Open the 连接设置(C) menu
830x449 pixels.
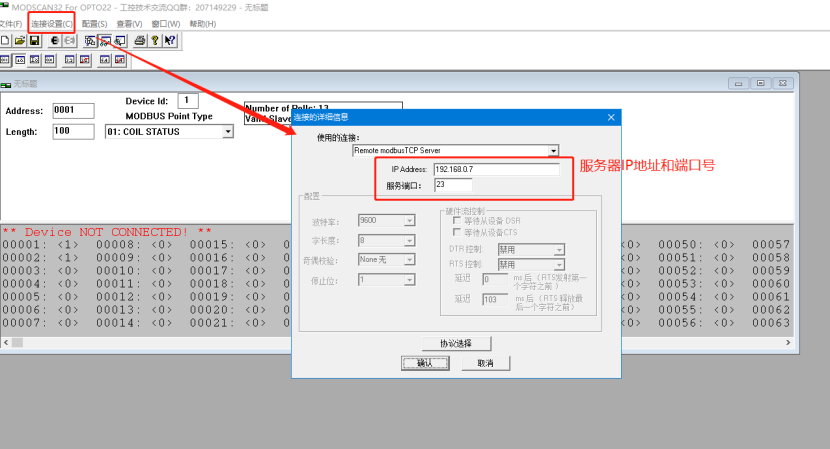(x=50, y=23)
